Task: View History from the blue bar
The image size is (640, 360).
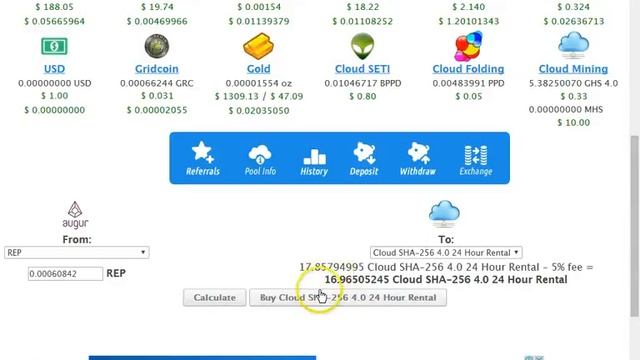Action: pos(314,162)
